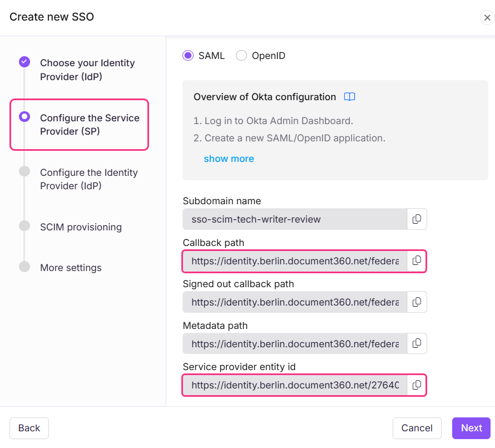The height and width of the screenshot is (448, 495).
Task: Copy the Signed out callback path
Action: tap(417, 302)
